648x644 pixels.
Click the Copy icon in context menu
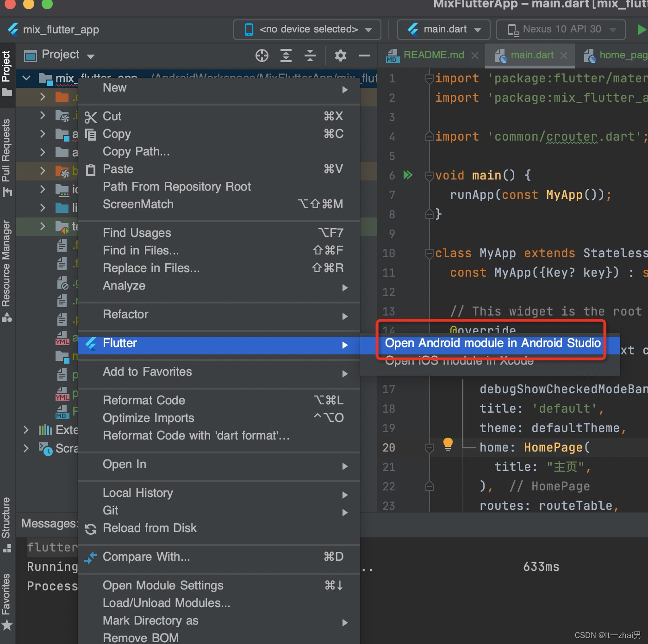click(x=91, y=134)
